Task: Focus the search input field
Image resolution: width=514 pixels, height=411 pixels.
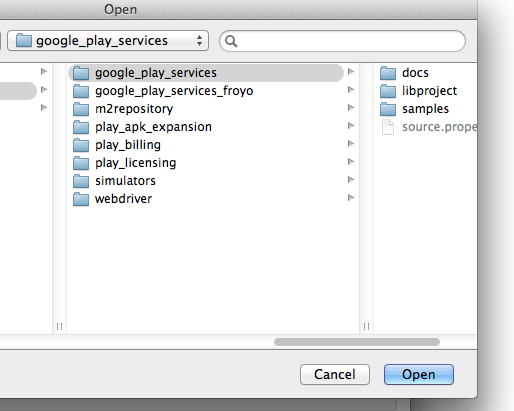Action: (342, 41)
